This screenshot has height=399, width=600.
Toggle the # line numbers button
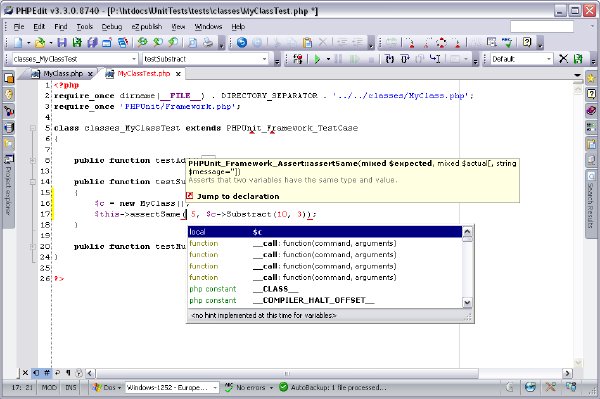[47, 373]
